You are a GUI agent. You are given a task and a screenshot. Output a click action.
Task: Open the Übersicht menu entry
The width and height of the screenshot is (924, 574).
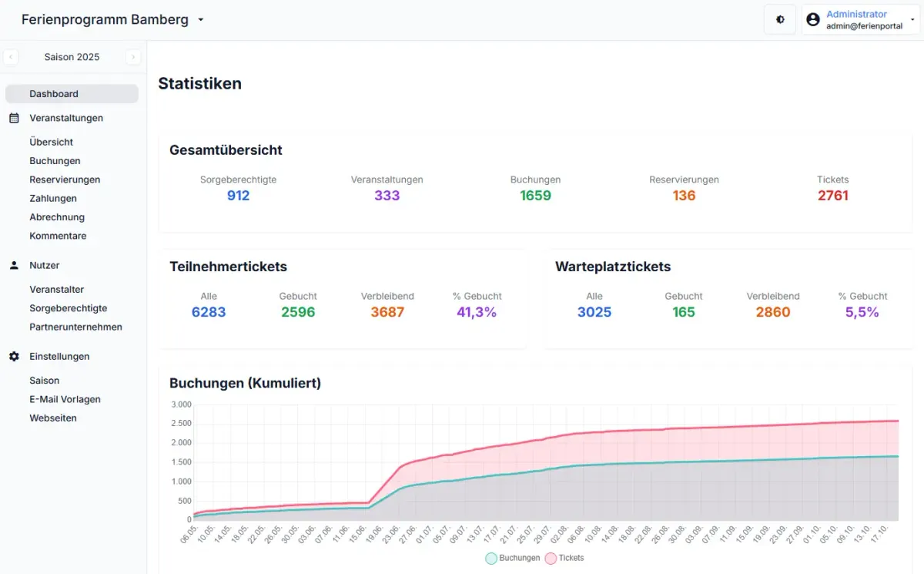coord(51,142)
